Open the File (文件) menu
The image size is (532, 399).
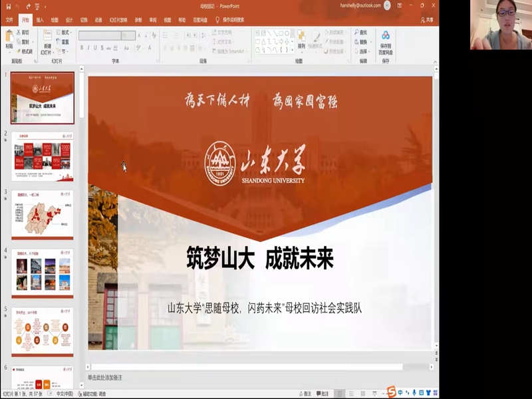click(x=9, y=20)
